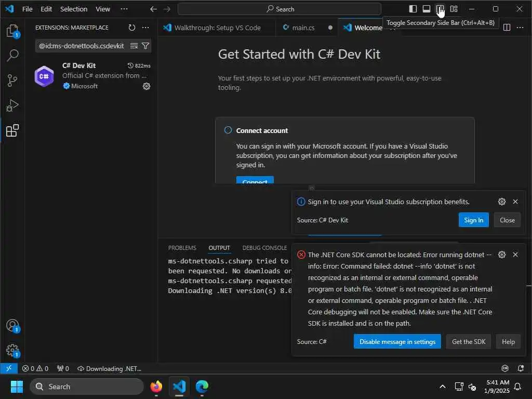Go forward with the navigation arrow
Screen dimensions: 532x399
tap(167, 9)
